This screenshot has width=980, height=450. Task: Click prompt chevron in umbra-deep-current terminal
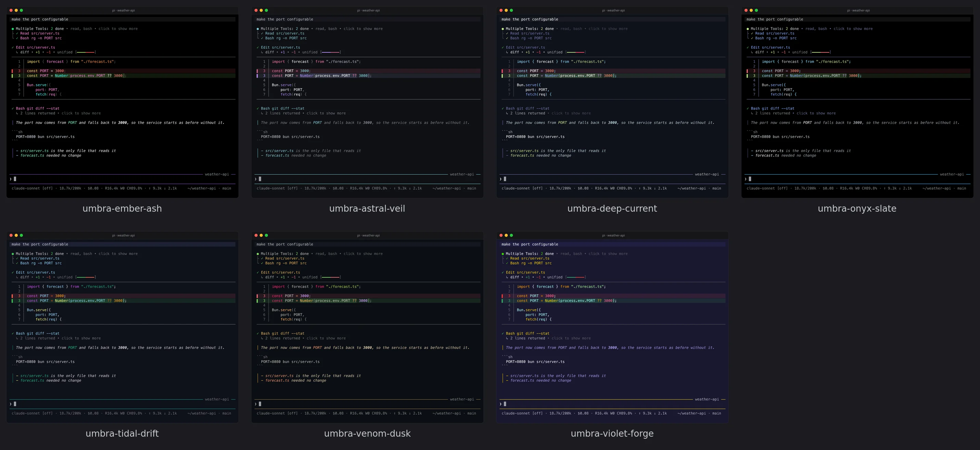501,179
